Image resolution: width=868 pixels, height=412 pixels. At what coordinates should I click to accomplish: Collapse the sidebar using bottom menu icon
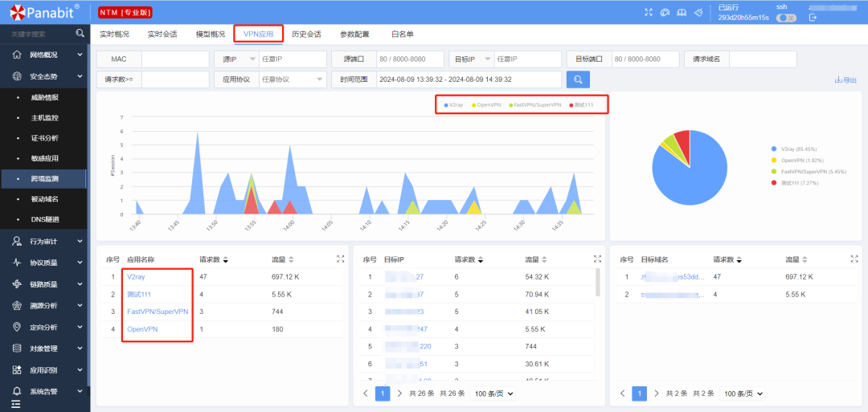click(x=16, y=405)
